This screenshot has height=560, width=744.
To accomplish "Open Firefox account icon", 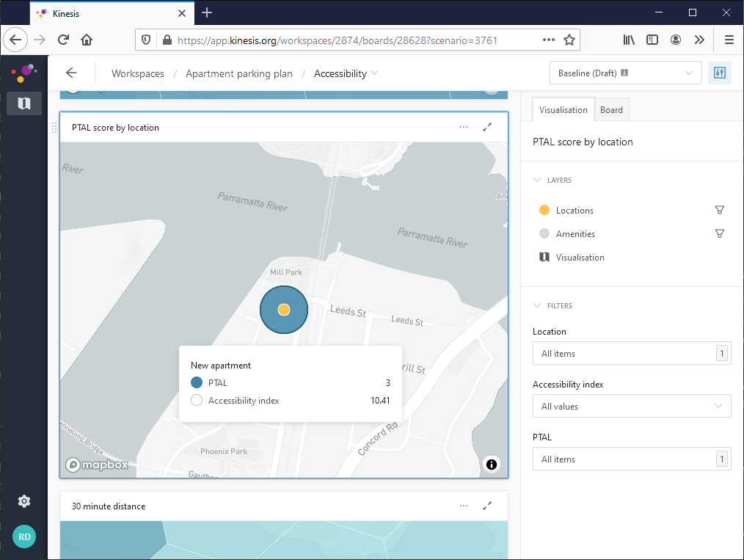I will point(676,40).
